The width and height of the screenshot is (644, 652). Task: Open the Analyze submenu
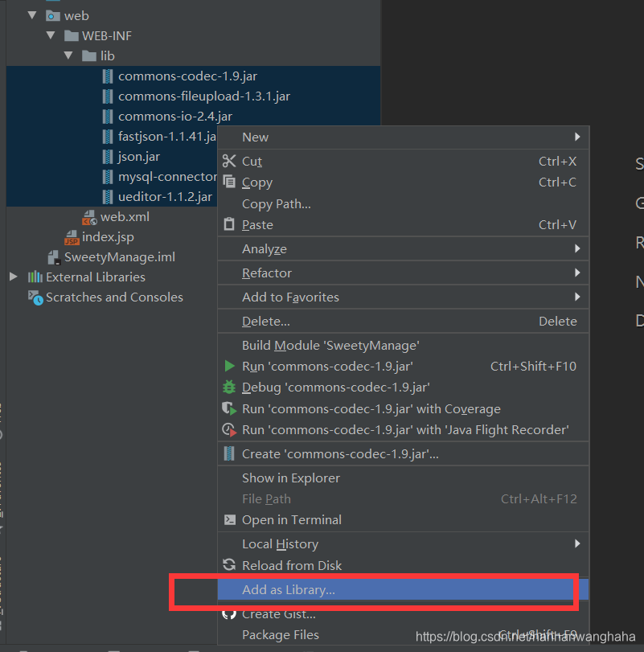pos(403,248)
